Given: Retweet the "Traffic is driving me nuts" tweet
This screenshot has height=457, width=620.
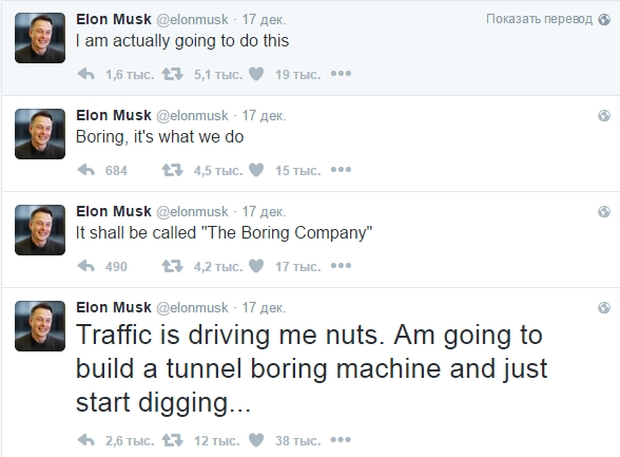Looking at the screenshot, I should (x=170, y=438).
